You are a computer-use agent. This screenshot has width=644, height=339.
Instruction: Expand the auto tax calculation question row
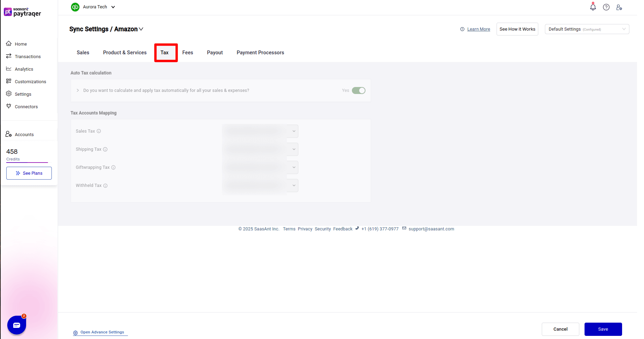pos(78,90)
